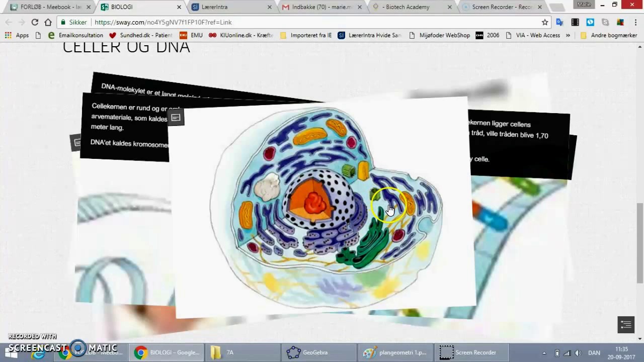
Task: Open the network status tray icon
Action: pyautogui.click(x=567, y=352)
